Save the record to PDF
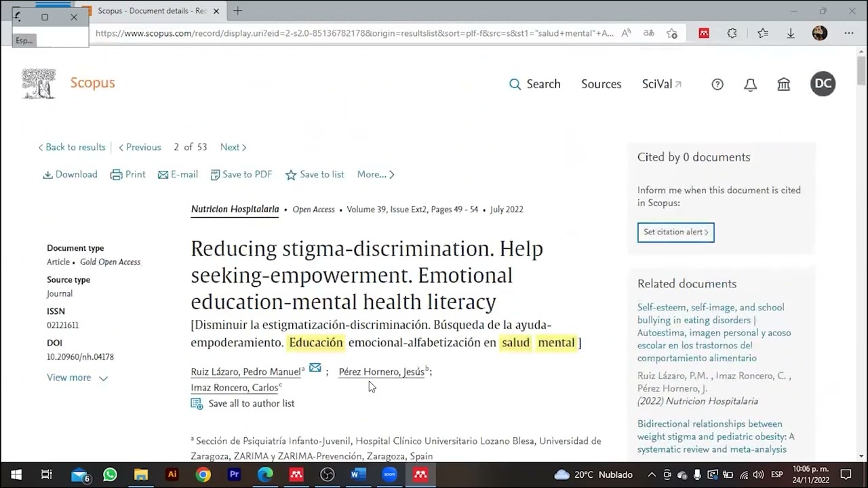 [241, 174]
